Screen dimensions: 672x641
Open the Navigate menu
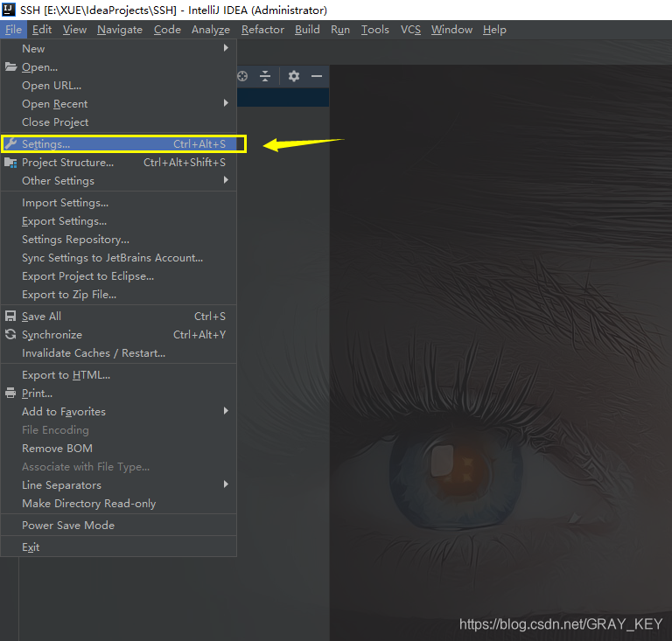click(120, 30)
